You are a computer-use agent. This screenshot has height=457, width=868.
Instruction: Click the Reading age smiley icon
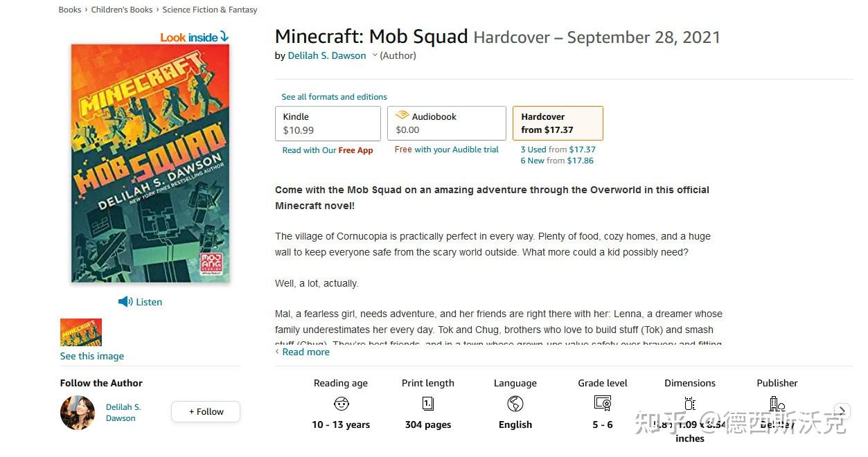341,404
